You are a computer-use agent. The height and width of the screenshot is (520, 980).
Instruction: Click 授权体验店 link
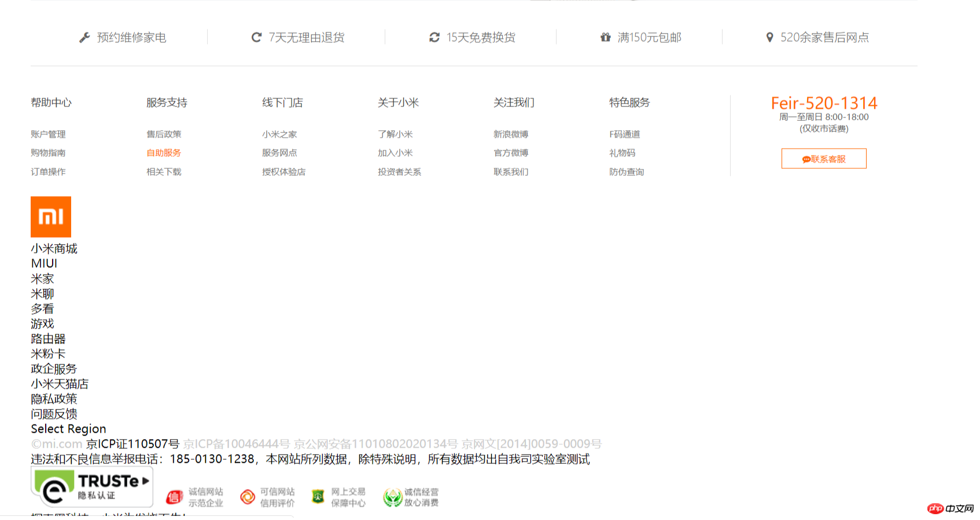(283, 172)
